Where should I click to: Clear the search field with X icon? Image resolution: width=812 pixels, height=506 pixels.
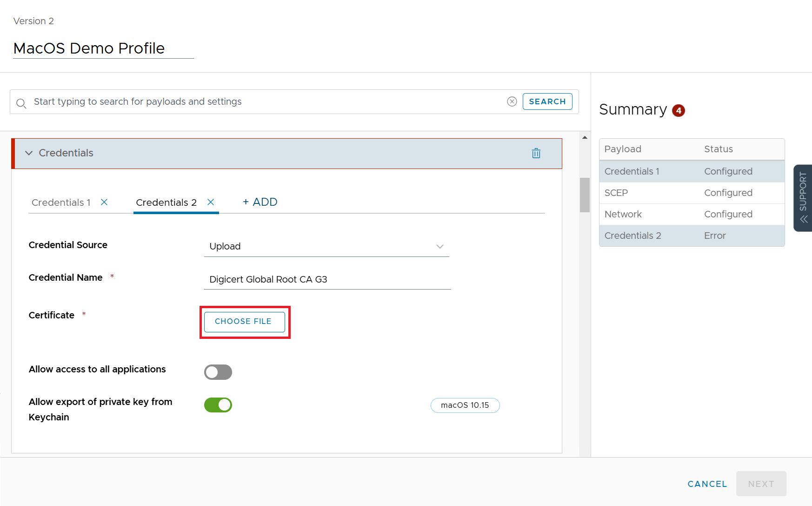(x=512, y=101)
